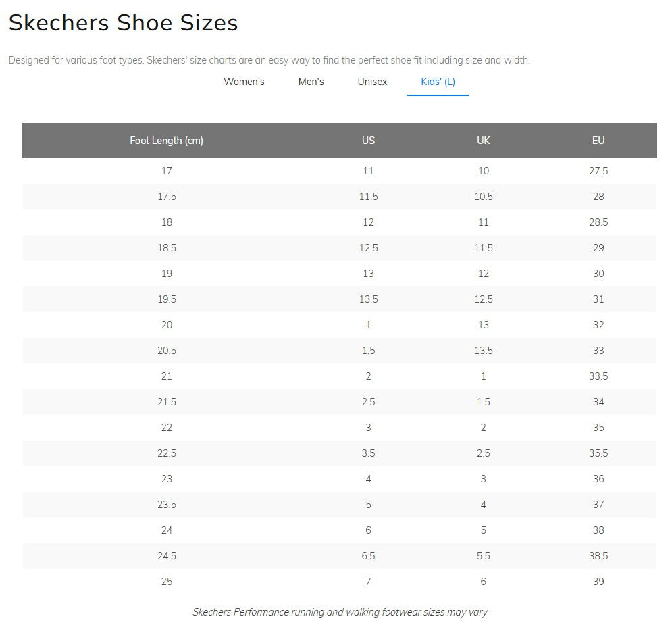Viewport: 672px width, 627px height.
Task: Select the EU 38.5 cell
Action: [x=598, y=556]
